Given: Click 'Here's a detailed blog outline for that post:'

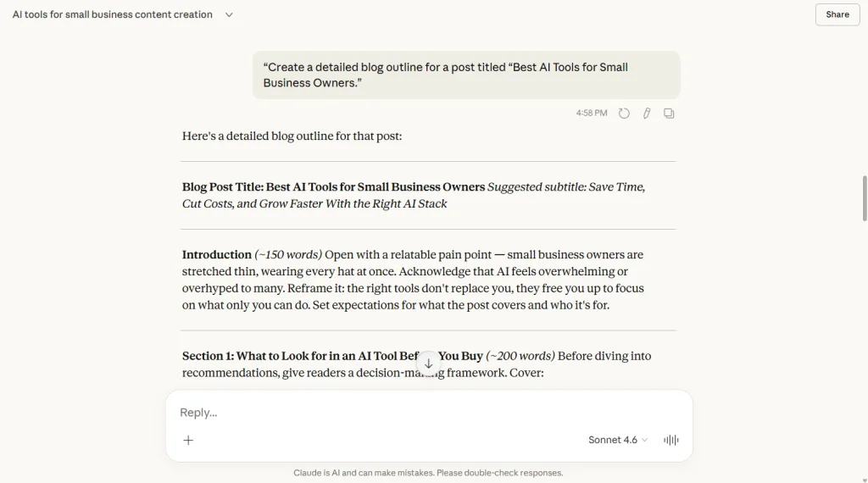Looking at the screenshot, I should pyautogui.click(x=292, y=136).
